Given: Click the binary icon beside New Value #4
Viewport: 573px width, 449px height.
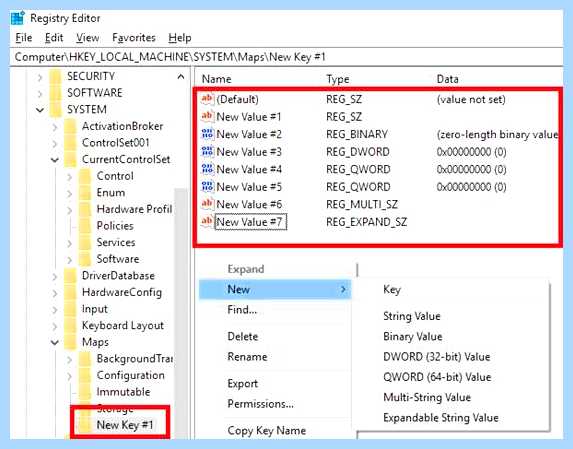Looking at the screenshot, I should [x=207, y=169].
